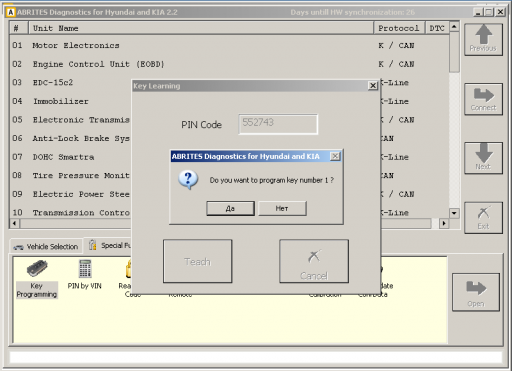Click the unit list scroll up arrow
The height and width of the screenshot is (371, 512).
click(454, 26)
